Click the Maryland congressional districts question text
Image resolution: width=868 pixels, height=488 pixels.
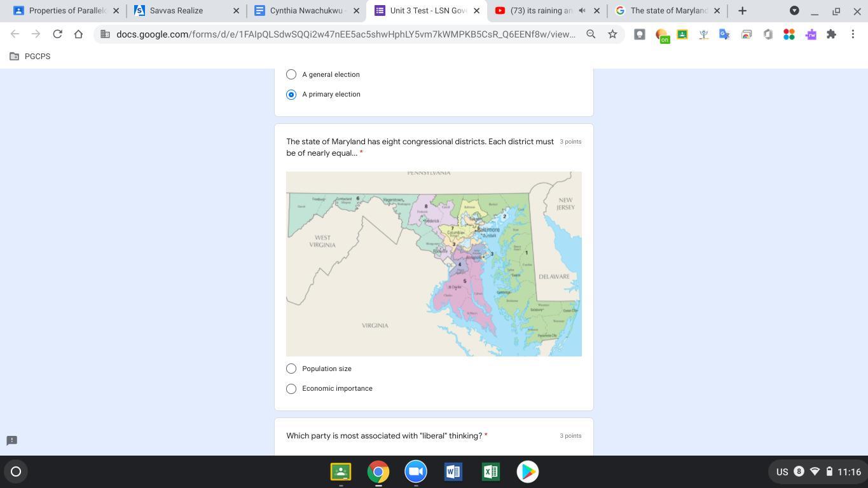(420, 147)
